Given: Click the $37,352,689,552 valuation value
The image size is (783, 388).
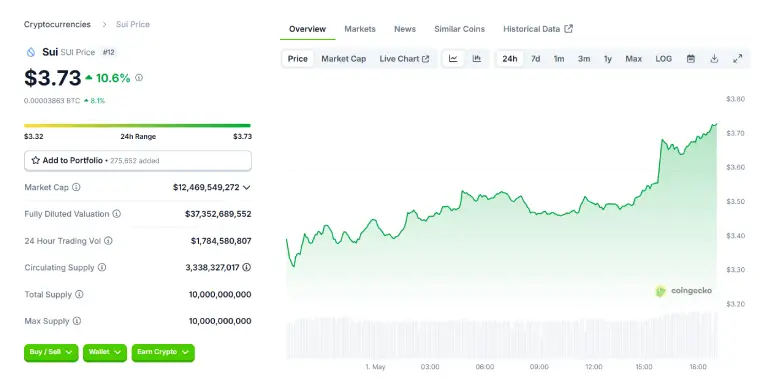Looking at the screenshot, I should pyautogui.click(x=218, y=214).
